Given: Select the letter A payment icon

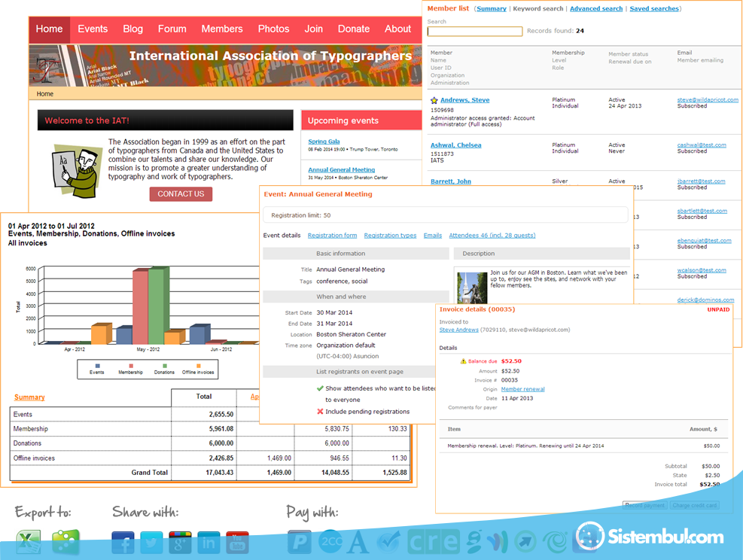Looking at the screenshot, I should pos(358,543).
